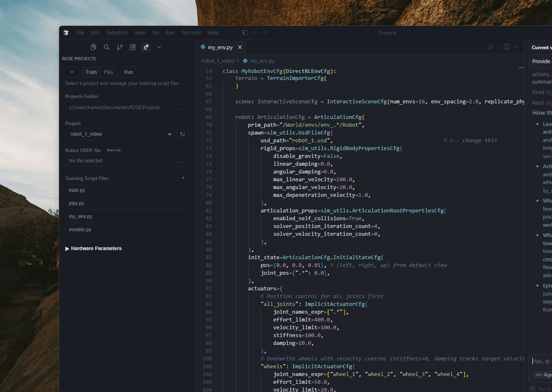This screenshot has width=552, height=392.
Task: Switch to Train mode
Action: point(91,72)
